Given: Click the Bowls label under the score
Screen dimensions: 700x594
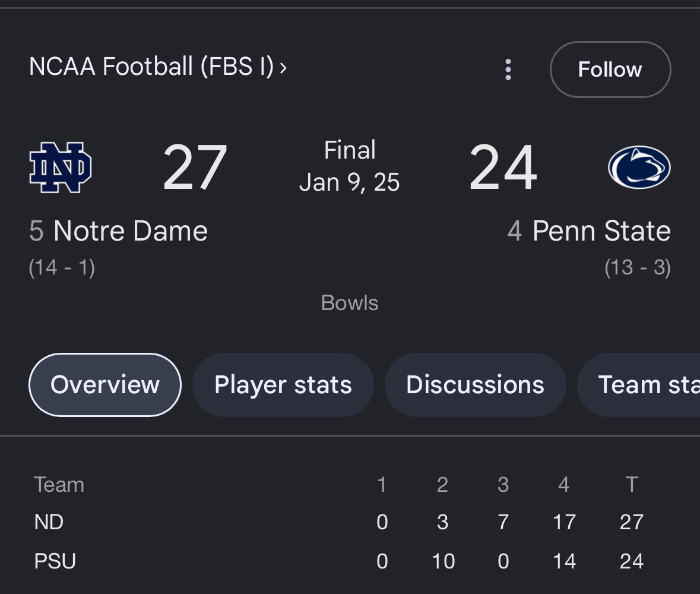Looking at the screenshot, I should [x=350, y=303].
